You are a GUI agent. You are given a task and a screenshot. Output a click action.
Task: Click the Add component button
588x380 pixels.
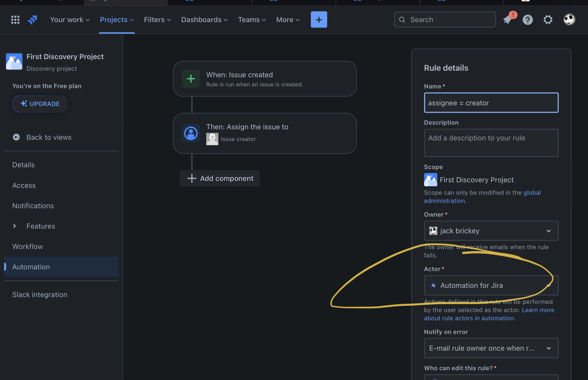point(220,178)
